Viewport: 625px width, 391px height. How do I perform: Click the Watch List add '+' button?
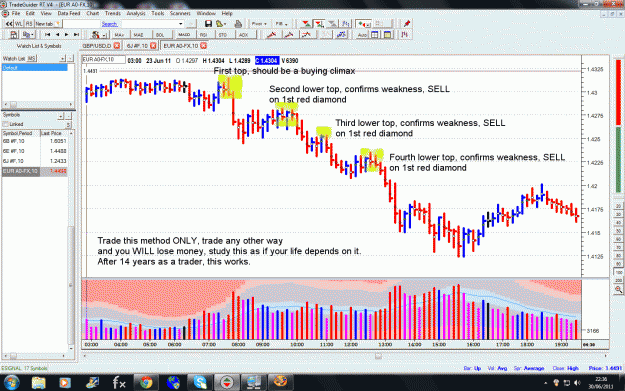(x=62, y=59)
